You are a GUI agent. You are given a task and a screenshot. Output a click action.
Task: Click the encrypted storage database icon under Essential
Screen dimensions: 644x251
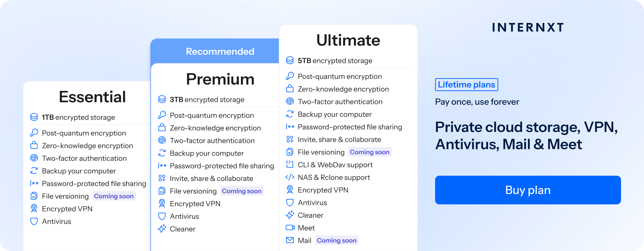(34, 117)
